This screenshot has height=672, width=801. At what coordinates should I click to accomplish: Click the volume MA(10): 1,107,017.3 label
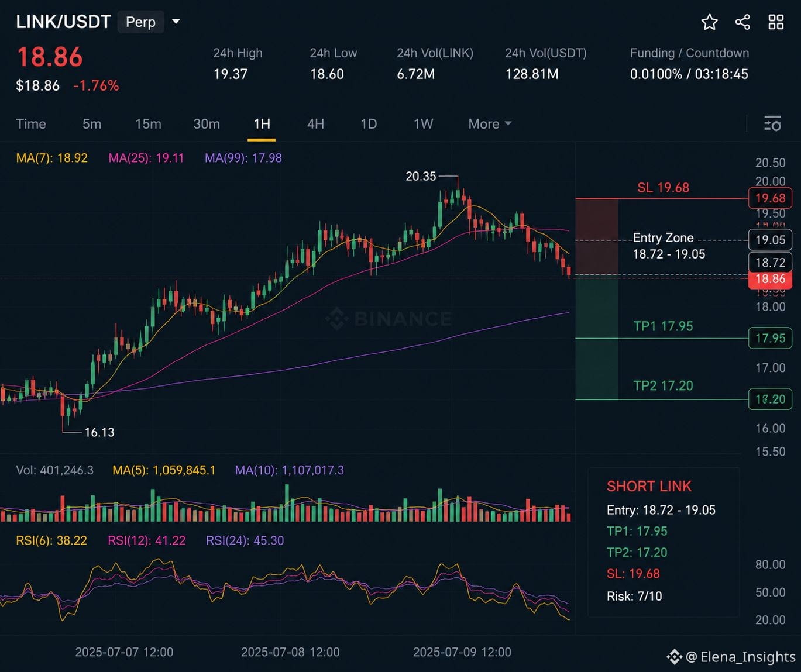[x=290, y=470]
